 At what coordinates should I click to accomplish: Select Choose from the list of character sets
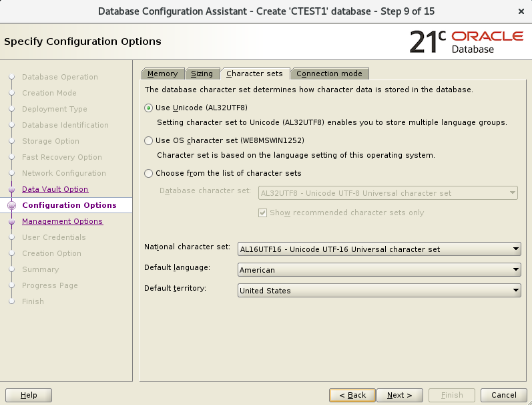[x=148, y=174]
